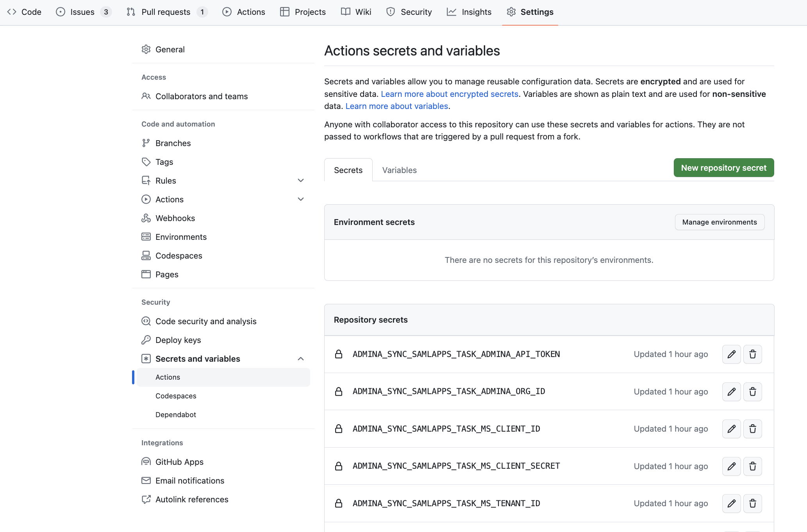Delete the ADMINA_ORG_ID secret via trash icon
This screenshot has height=532, width=807.
(x=752, y=391)
